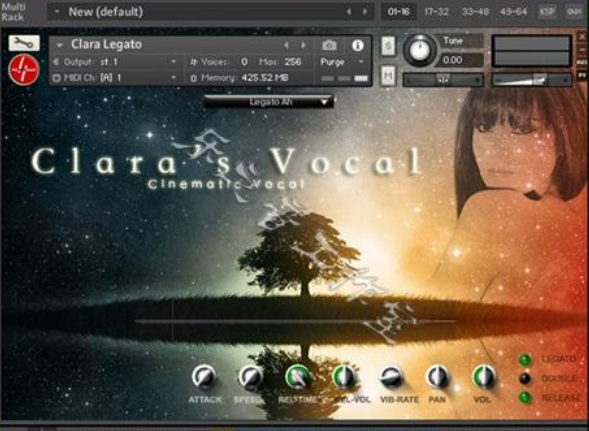Image resolution: width=589 pixels, height=431 pixels.
Task: Click the camera snapshot icon
Action: point(329,45)
